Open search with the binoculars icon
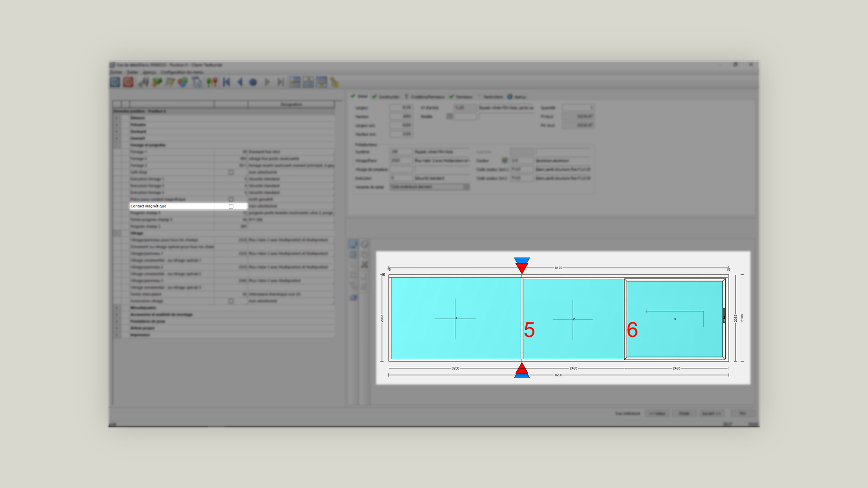Image resolution: width=868 pixels, height=488 pixels. pos(143,82)
